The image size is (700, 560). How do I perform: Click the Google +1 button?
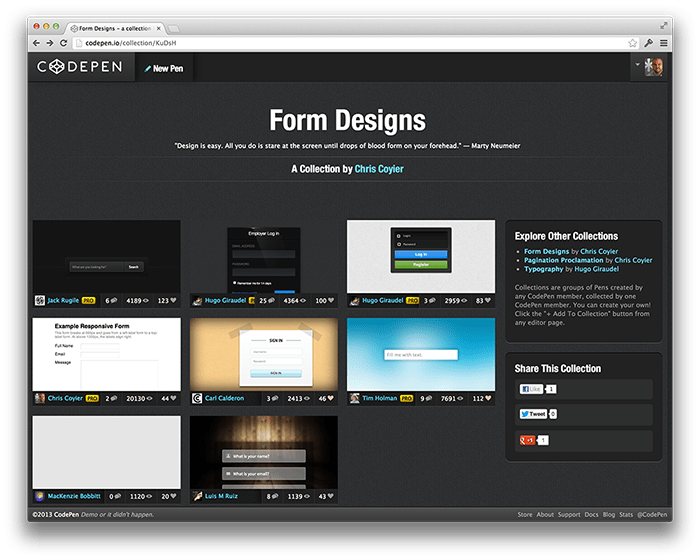527,440
